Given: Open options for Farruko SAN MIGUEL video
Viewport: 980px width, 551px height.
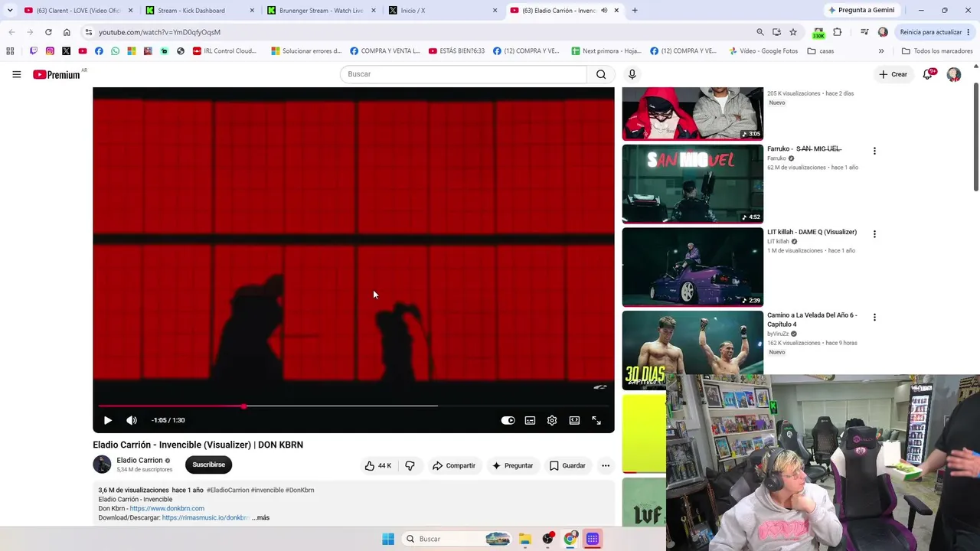Looking at the screenshot, I should pos(874,151).
